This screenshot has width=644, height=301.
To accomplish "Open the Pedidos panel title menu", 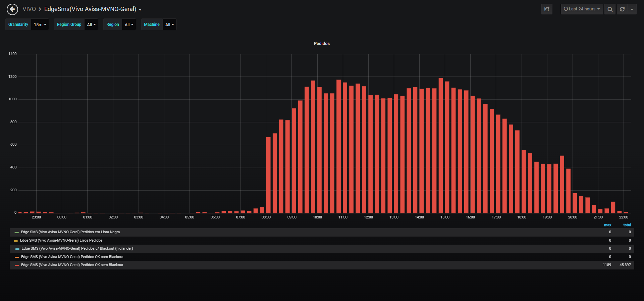I will coord(322,44).
